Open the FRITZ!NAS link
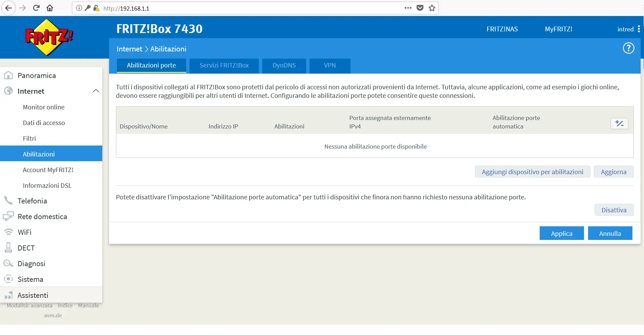The height and width of the screenshot is (335, 644). [x=502, y=29]
